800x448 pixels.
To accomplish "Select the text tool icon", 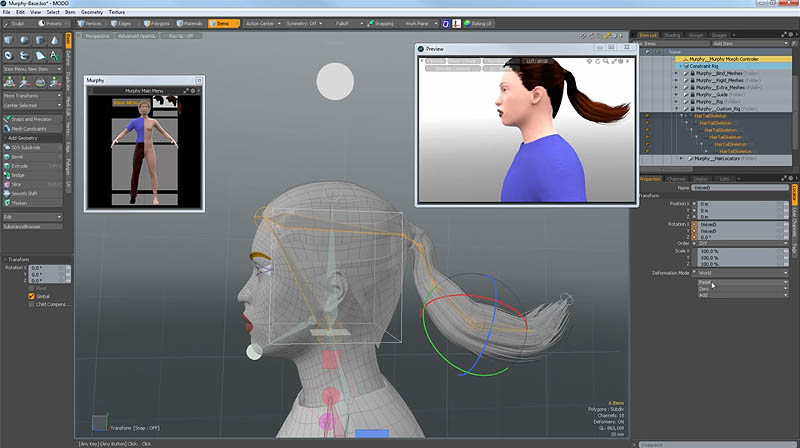I will coord(54,55).
